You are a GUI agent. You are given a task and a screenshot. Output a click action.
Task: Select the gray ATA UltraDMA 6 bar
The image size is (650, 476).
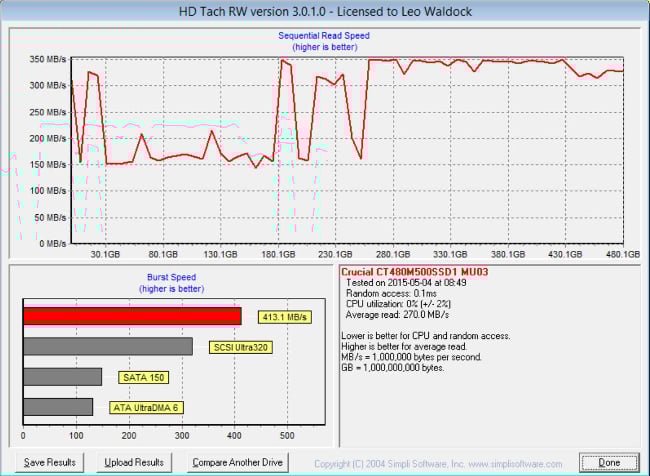pos(58,407)
